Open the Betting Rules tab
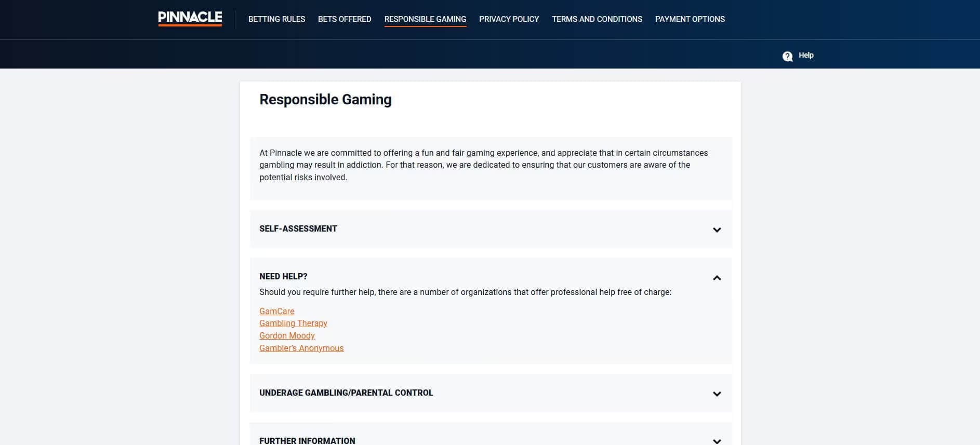Image resolution: width=980 pixels, height=445 pixels. pyautogui.click(x=276, y=19)
